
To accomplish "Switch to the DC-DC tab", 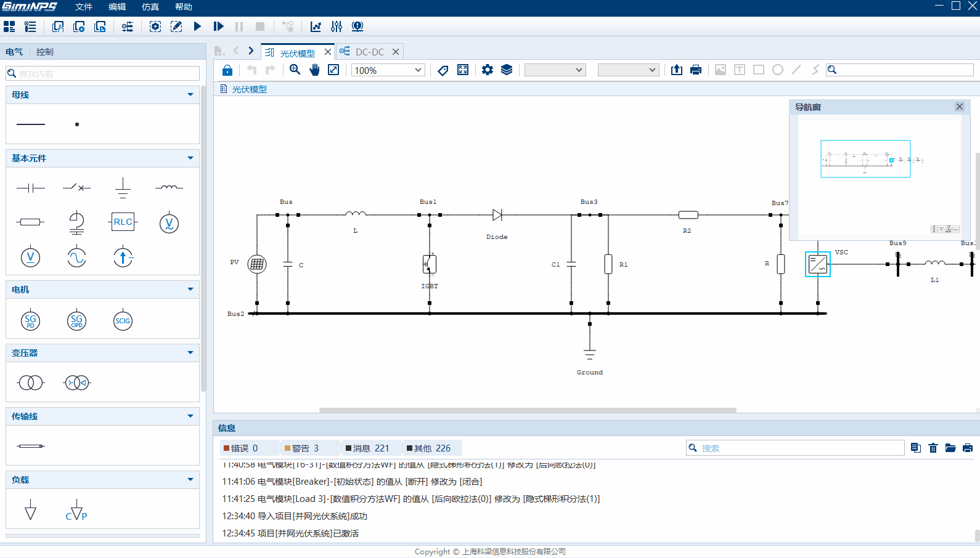I will point(369,52).
